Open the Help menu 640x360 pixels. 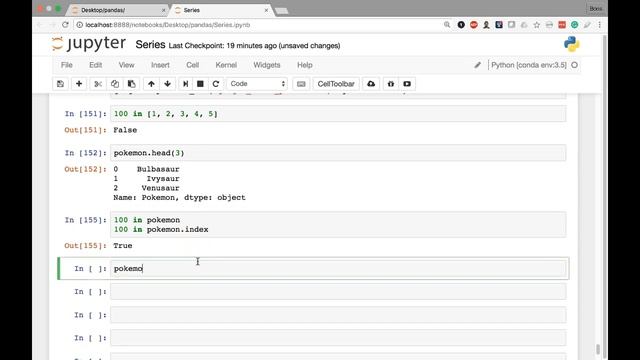coord(304,65)
